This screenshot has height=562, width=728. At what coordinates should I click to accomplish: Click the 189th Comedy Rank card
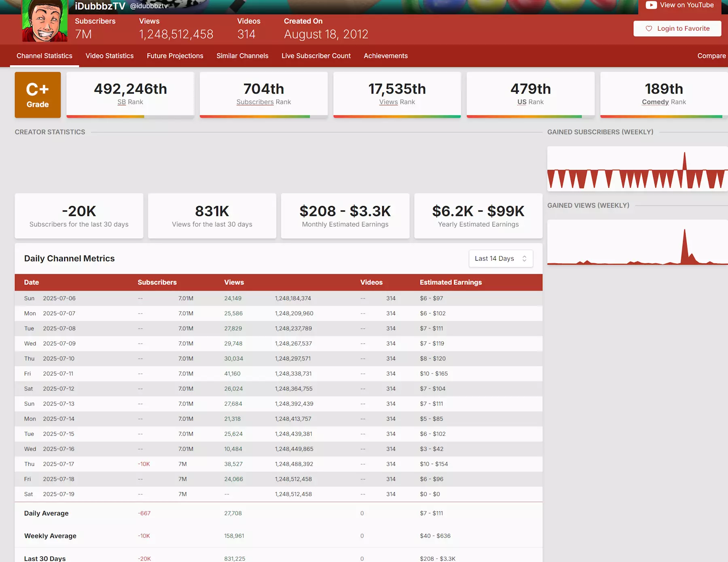click(664, 95)
